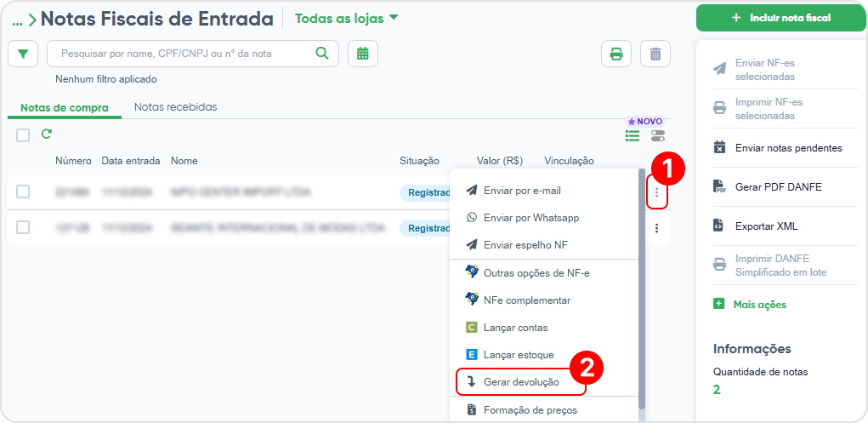Click the NFe complementar icon

472,300
